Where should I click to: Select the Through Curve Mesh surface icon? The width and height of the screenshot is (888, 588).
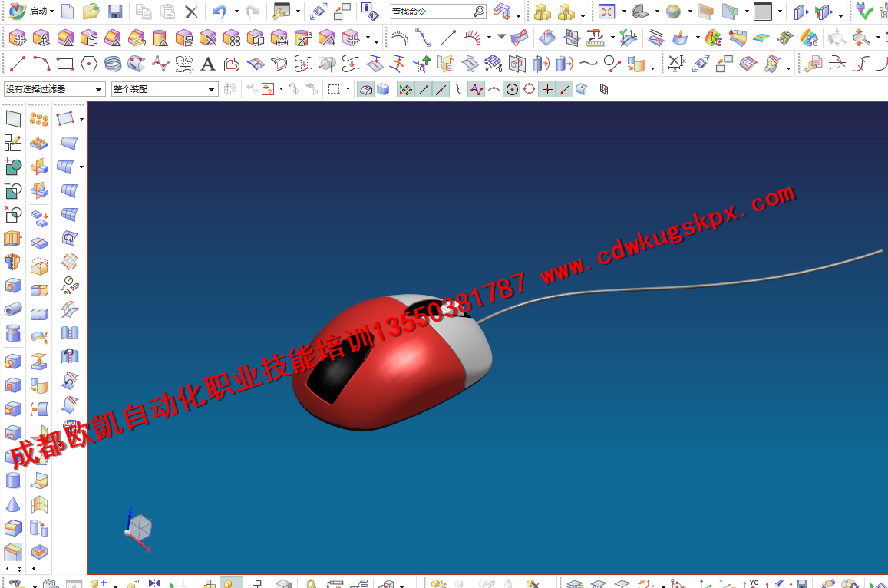coord(69,214)
